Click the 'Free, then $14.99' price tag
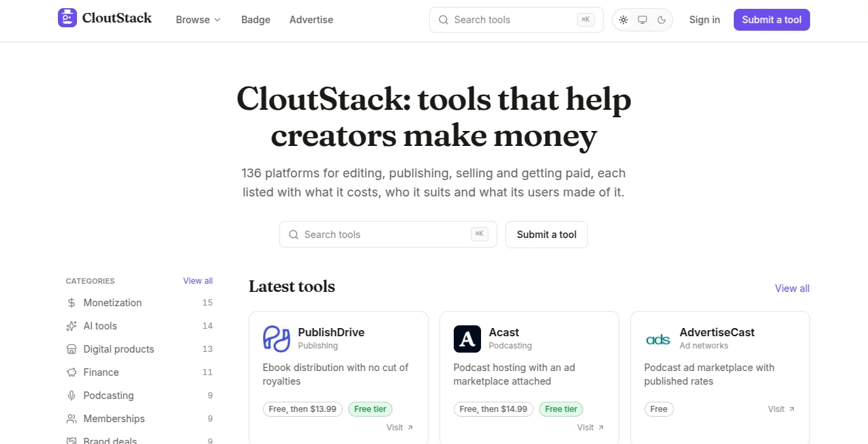The height and width of the screenshot is (444, 868). click(493, 409)
